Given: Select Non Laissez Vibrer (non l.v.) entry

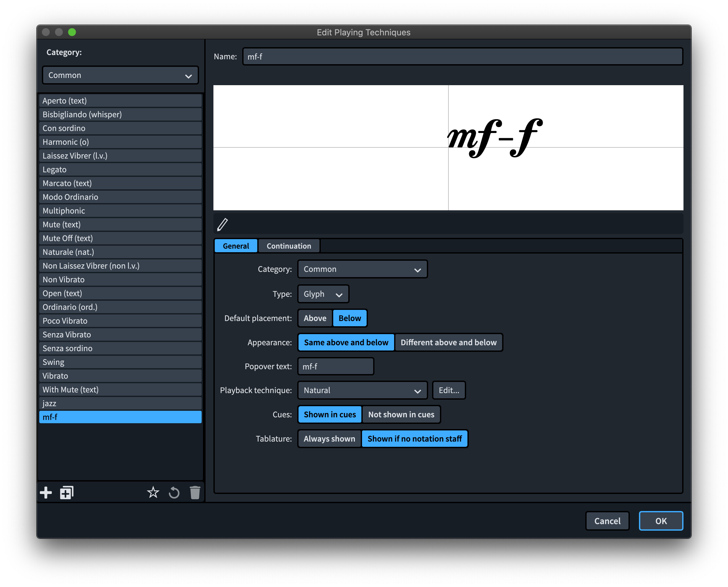Looking at the screenshot, I should [x=120, y=266].
